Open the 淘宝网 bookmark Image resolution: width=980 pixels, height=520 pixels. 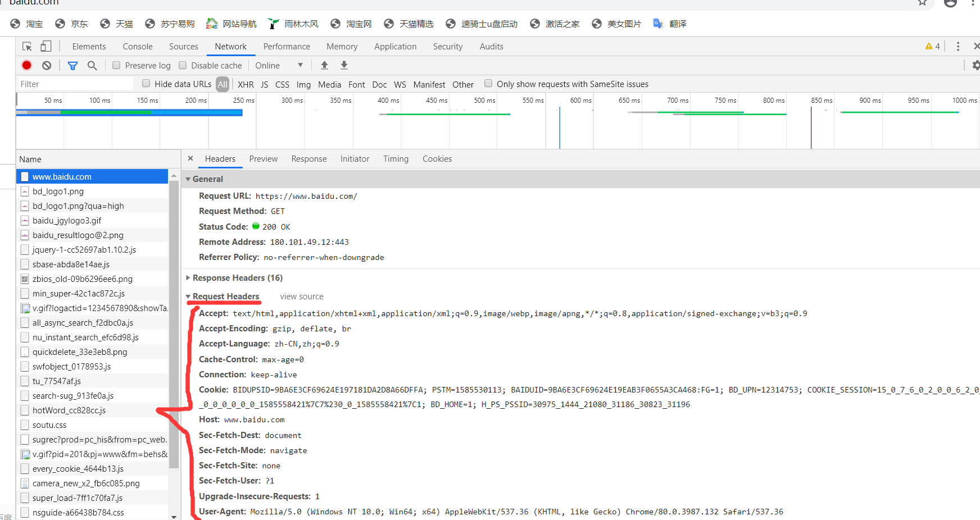coord(351,24)
